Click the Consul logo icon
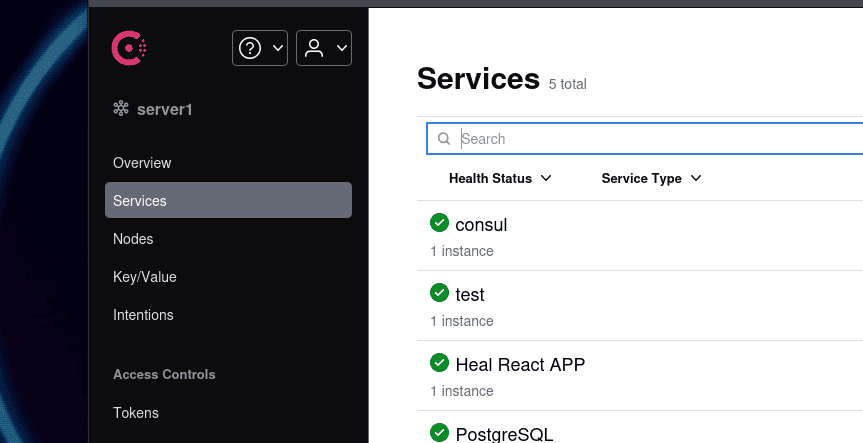Screen dimensions: 863x443 click(131, 47)
